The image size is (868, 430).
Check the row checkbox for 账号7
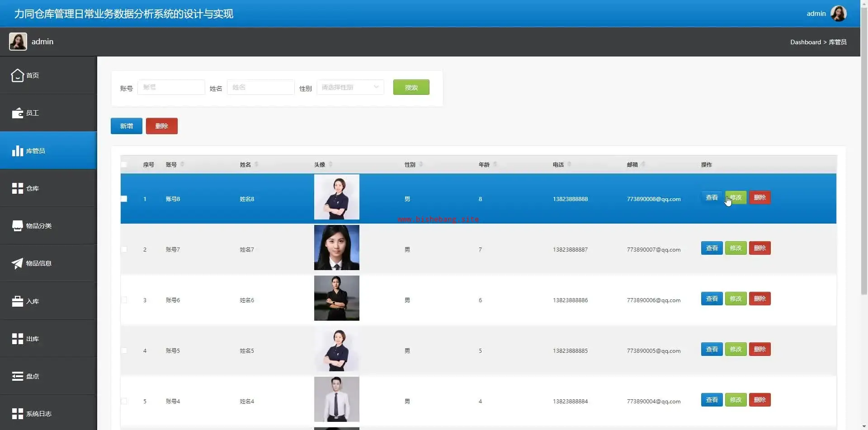pos(124,249)
